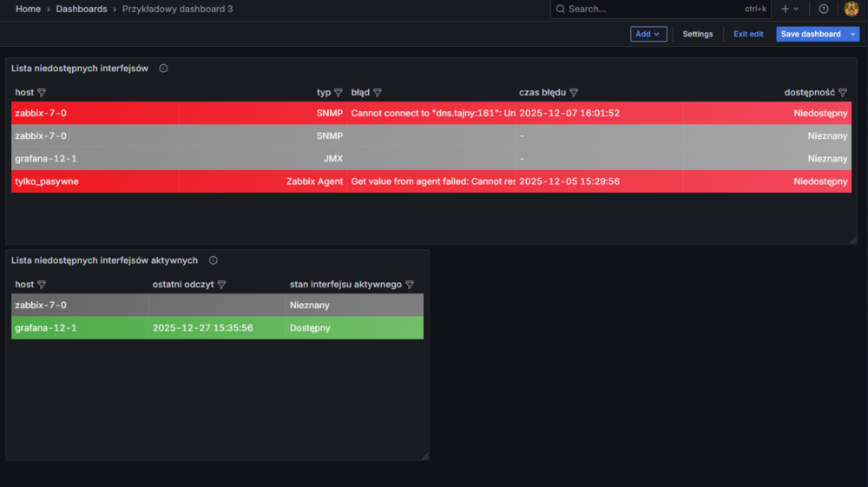Open filter for czas błędu column

pyautogui.click(x=574, y=92)
